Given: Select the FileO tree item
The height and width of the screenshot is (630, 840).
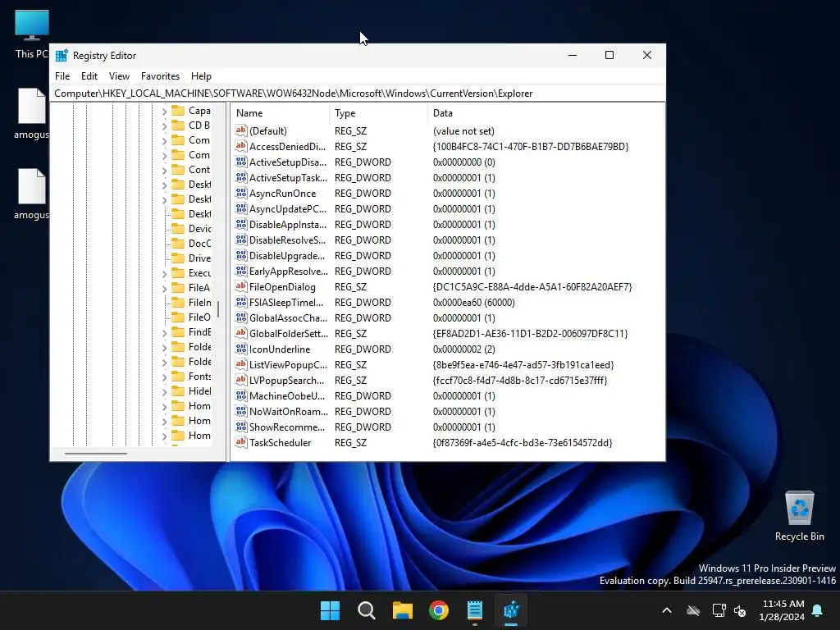Looking at the screenshot, I should coord(199,317).
